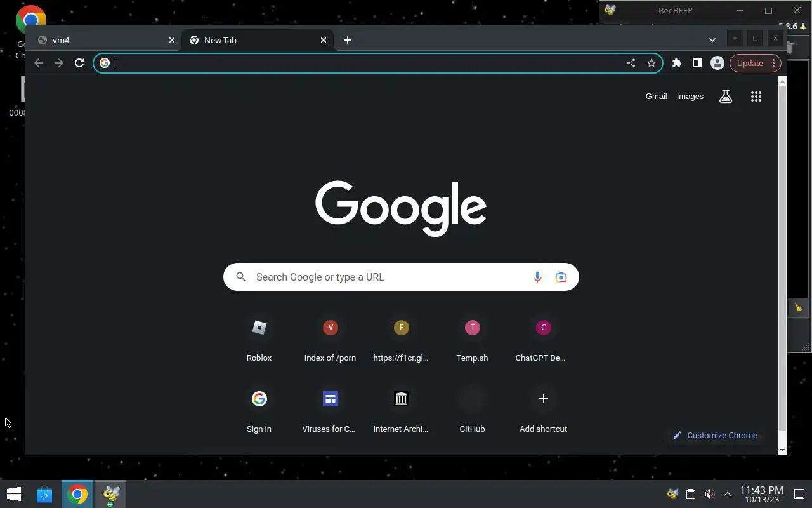Screen dimensions: 812x508
Task: Click the muted volume tray icon
Action: tap(710, 494)
